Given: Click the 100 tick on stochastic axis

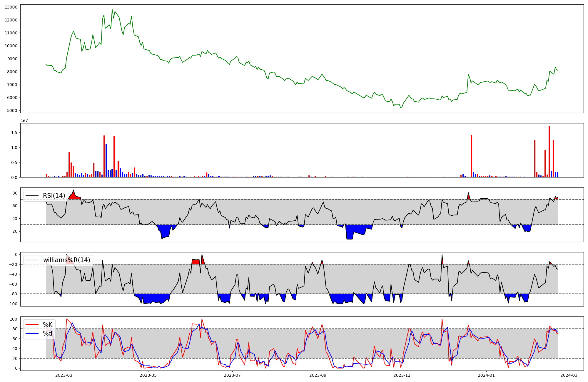Looking at the screenshot, I should [13, 319].
